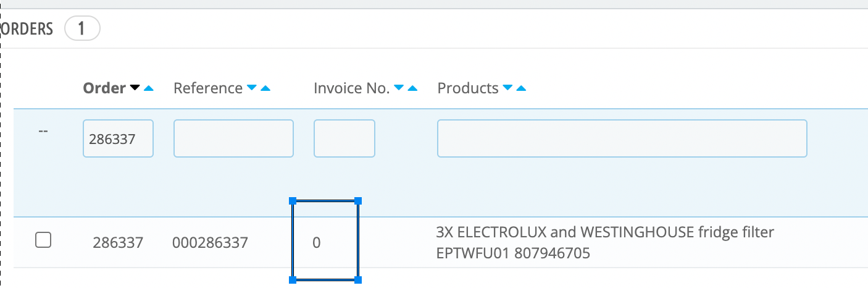Screen dimensions: 868x288
Task: Sort Invoice No. column ascending arrow
Action: point(412,89)
